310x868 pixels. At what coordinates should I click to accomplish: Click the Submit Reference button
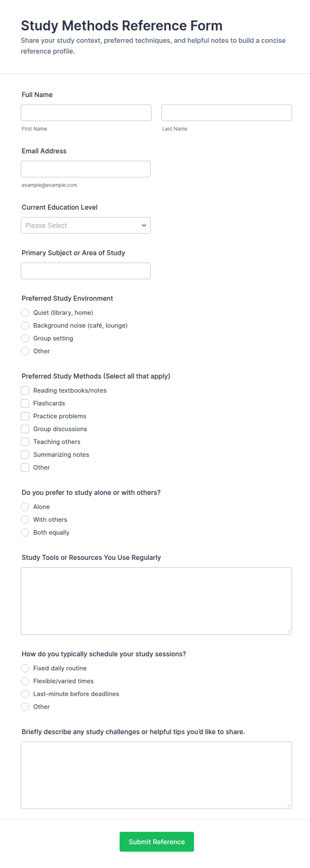[157, 841]
